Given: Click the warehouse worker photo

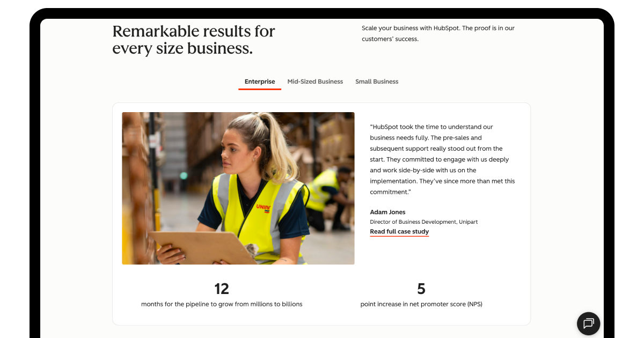Looking at the screenshot, I should [238, 188].
